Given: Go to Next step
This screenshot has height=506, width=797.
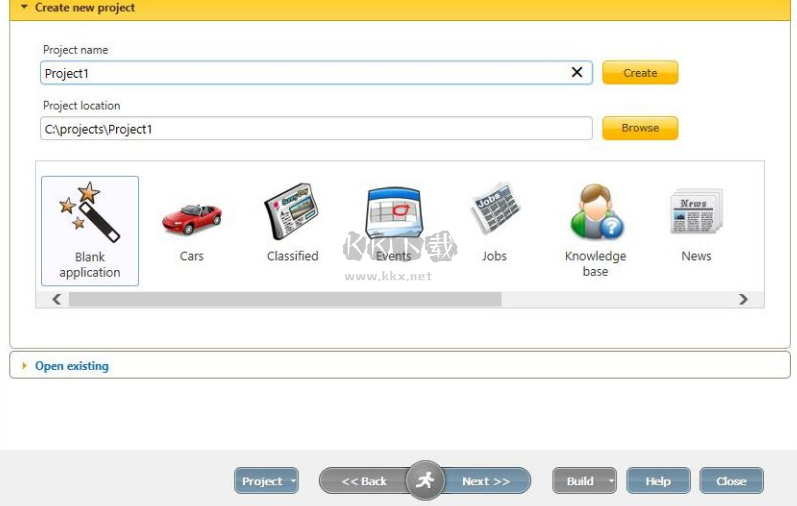Looking at the screenshot, I should click(x=487, y=481).
